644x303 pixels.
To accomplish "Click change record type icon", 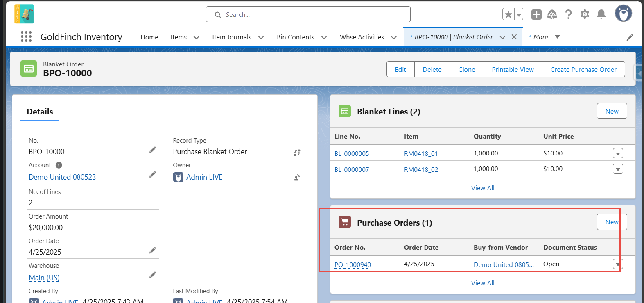I will coord(297,153).
